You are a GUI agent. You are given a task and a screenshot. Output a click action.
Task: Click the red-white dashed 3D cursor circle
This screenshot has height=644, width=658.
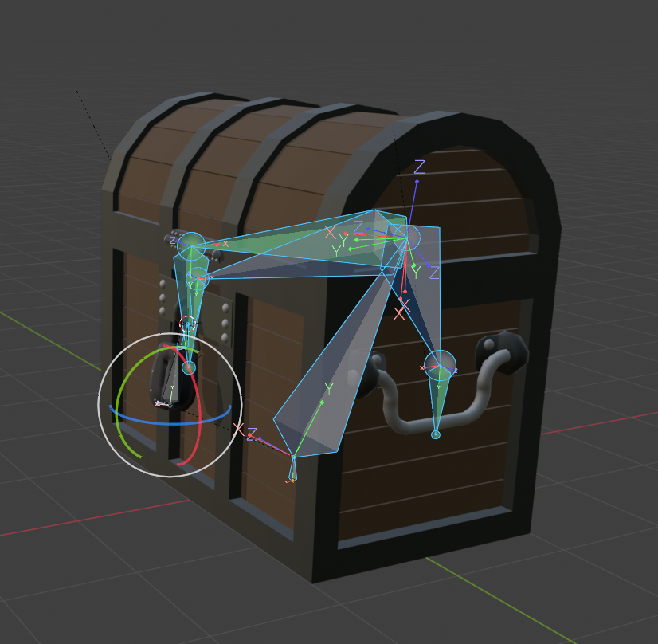coord(188,323)
